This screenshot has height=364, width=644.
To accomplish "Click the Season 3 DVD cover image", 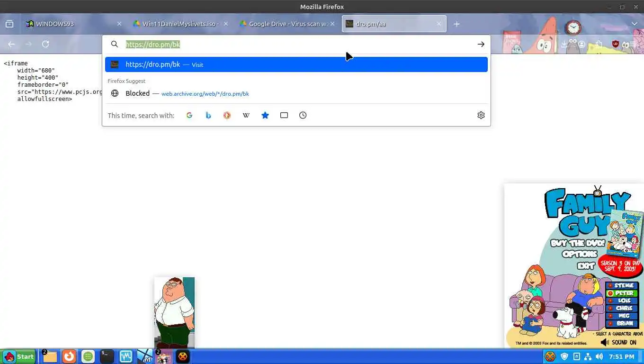I will pyautogui.click(x=625, y=234).
